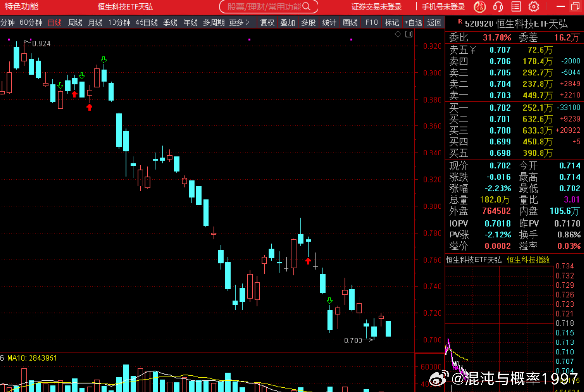Click the 涨幅 value -2.23%
The height and width of the screenshot is (392, 584).
pyautogui.click(x=498, y=188)
